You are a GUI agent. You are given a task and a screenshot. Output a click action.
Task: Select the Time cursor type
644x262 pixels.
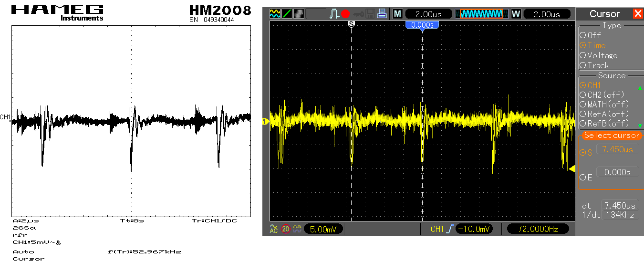[x=593, y=45]
